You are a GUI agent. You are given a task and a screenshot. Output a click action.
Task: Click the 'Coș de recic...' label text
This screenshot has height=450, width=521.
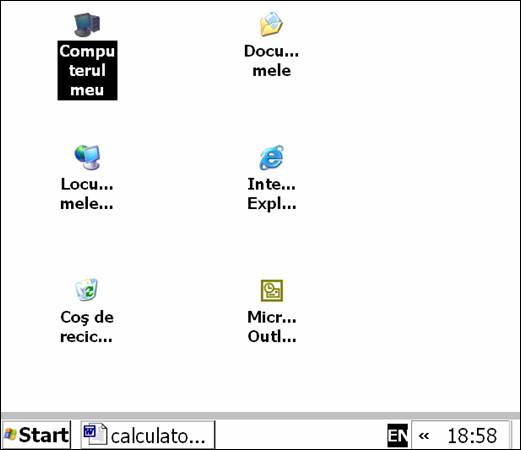coord(87,327)
